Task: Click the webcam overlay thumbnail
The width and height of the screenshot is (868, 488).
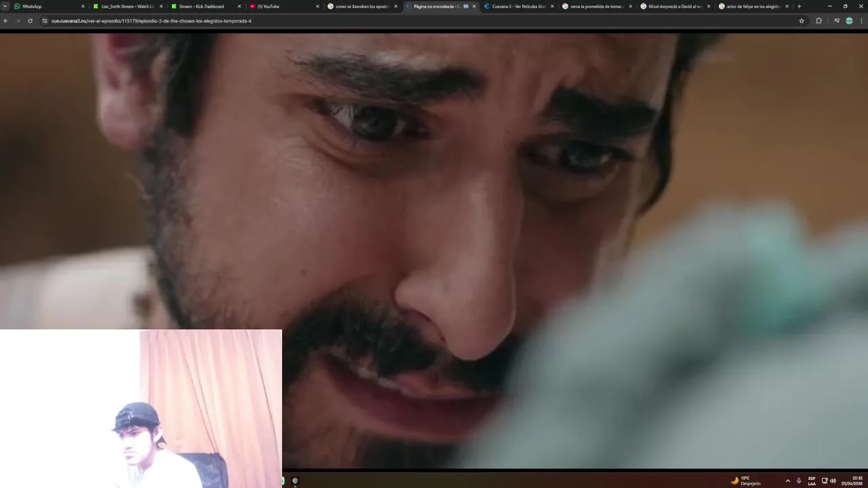Action: [x=141, y=409]
